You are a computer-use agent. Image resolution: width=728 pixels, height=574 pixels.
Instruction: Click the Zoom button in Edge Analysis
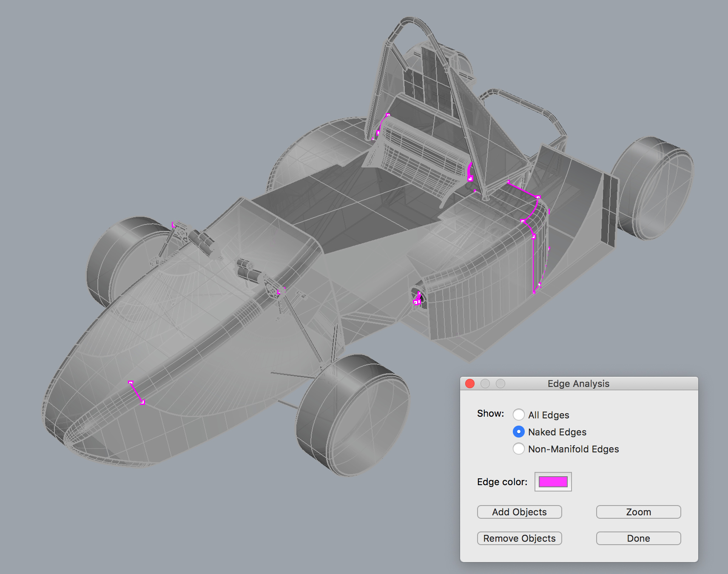coord(638,512)
